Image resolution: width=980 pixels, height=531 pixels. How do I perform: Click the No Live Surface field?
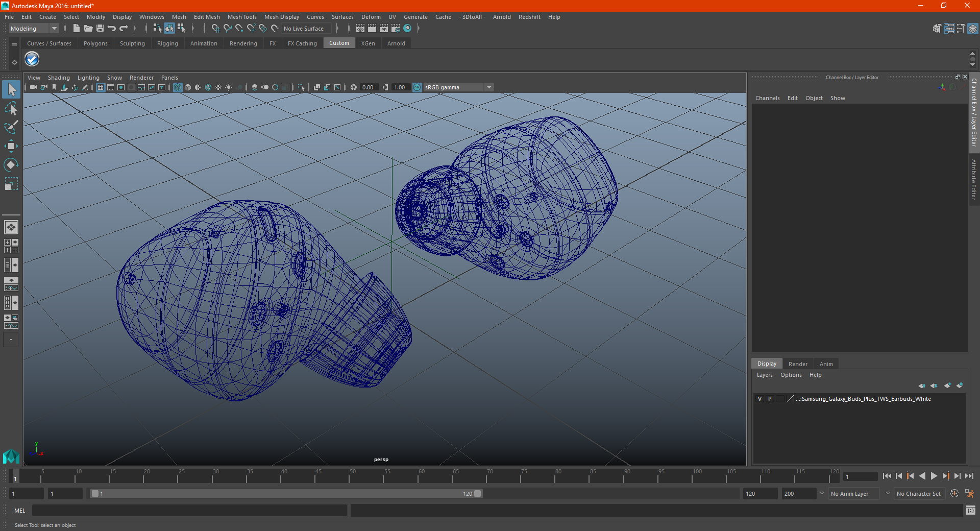tap(306, 29)
